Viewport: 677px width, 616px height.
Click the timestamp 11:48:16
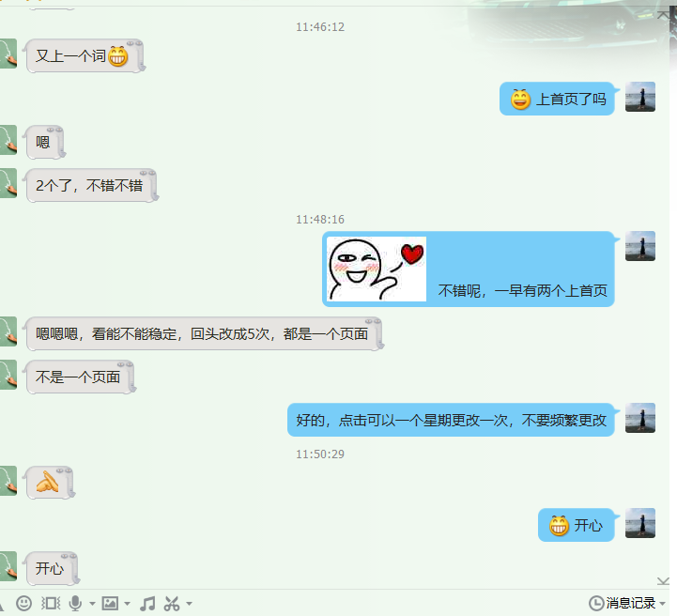[320, 220]
